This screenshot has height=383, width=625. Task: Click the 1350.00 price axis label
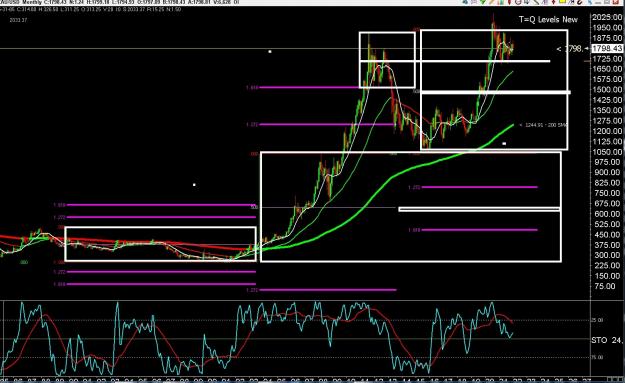click(607, 110)
